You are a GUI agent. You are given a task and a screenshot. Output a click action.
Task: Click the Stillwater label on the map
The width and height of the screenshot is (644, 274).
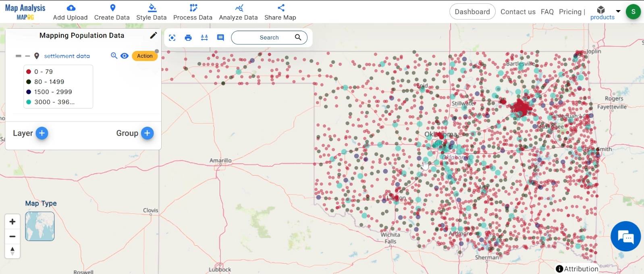point(463,103)
